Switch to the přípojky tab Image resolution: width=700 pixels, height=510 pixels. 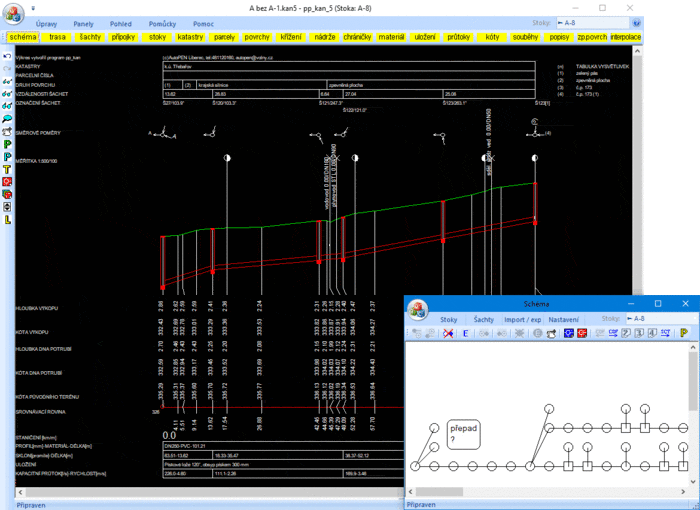(123, 37)
